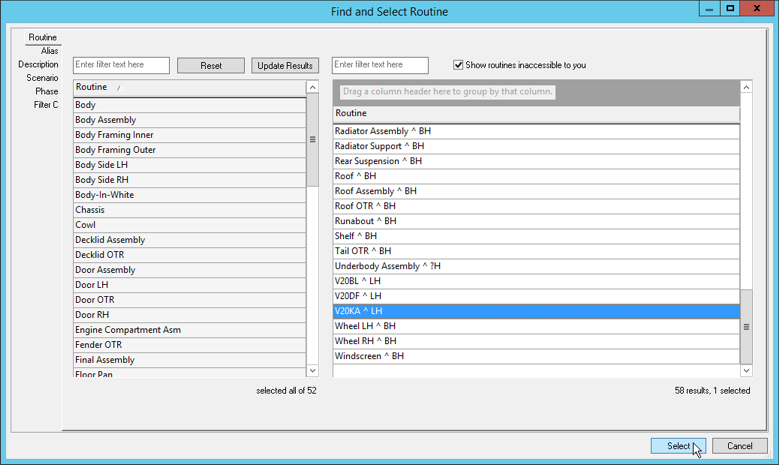Select 'Roof Assembly ^ BH' in results
The width and height of the screenshot is (779, 465).
pos(376,191)
